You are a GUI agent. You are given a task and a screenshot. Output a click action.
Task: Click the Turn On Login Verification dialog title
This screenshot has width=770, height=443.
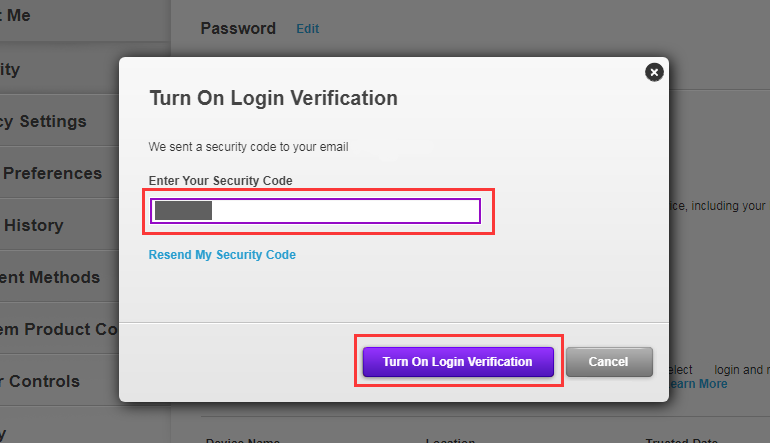pyautogui.click(x=273, y=98)
